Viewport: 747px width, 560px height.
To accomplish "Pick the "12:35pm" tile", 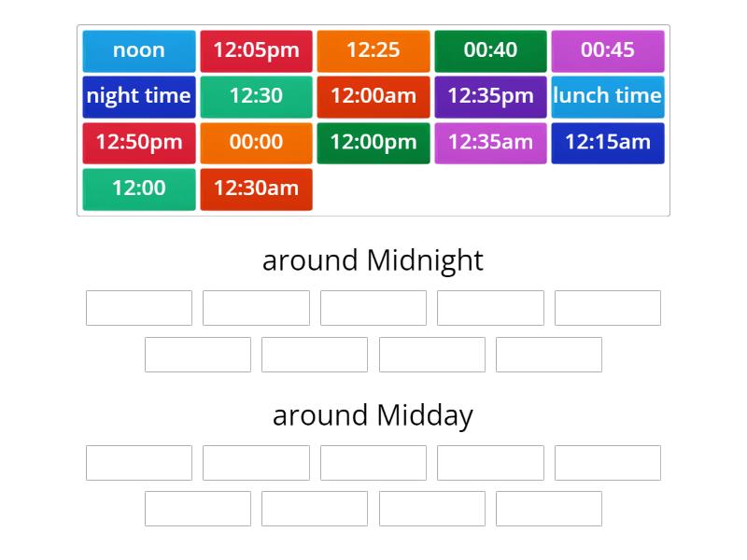I will pos(490,96).
